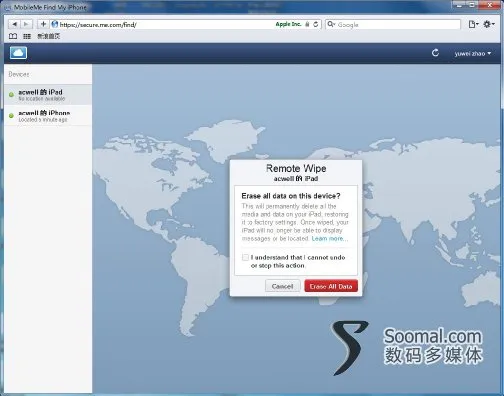Image resolution: width=504 pixels, height=396 pixels.
Task: Open the yuwei zhao account dropdown
Action: coord(473,53)
